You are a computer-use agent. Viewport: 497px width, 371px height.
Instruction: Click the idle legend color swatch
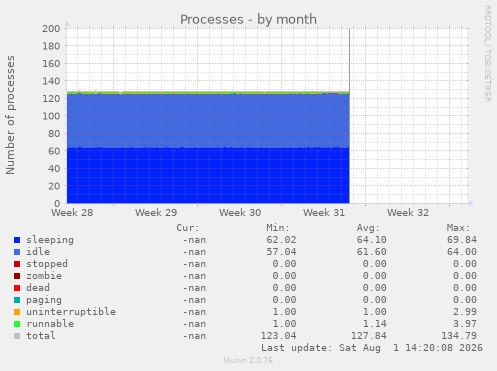coord(17,252)
